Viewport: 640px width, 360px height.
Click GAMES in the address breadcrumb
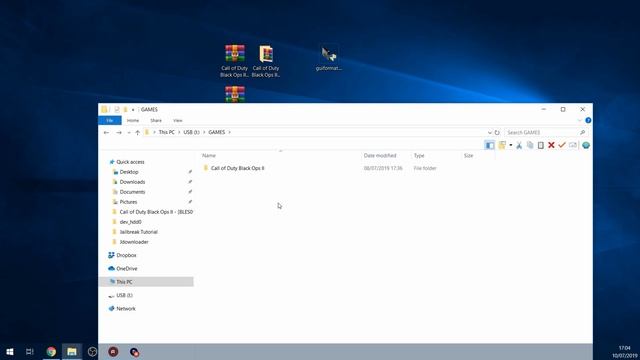217,132
